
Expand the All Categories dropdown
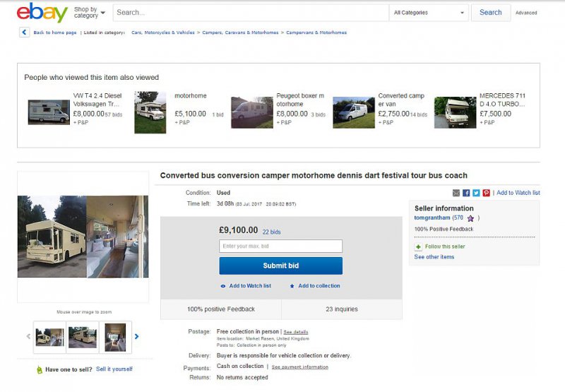(x=429, y=13)
